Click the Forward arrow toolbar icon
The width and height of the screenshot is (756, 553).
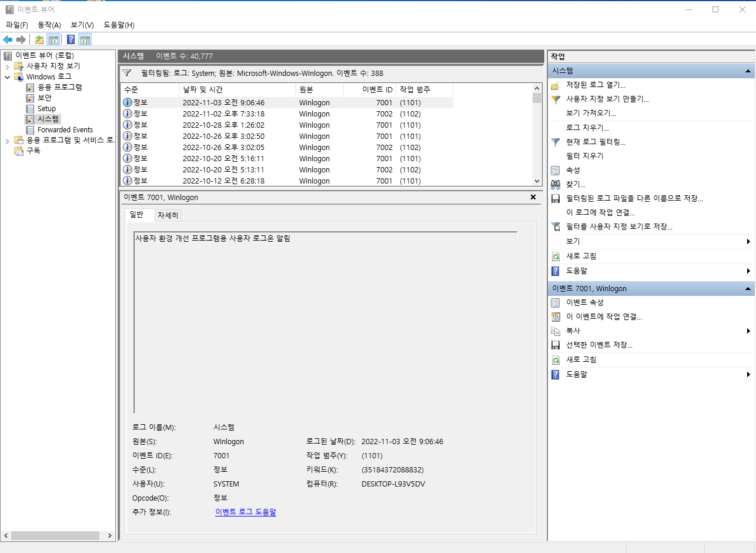pyautogui.click(x=21, y=39)
